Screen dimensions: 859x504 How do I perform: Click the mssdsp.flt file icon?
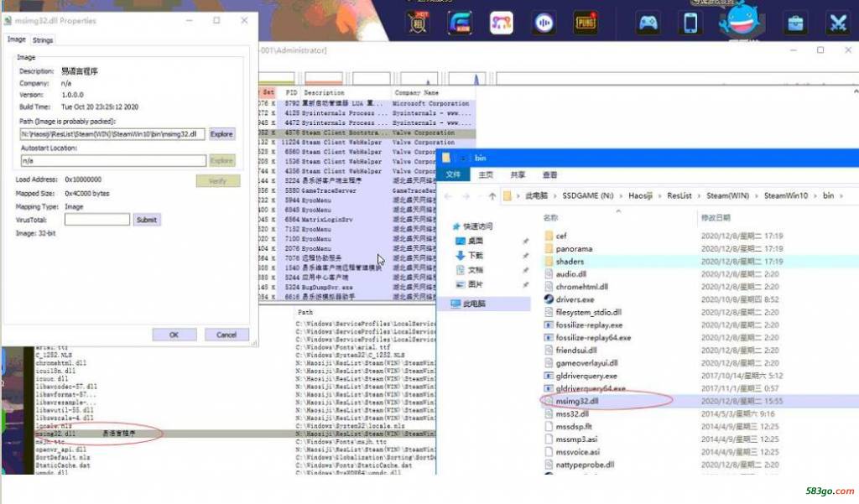pyautogui.click(x=549, y=426)
